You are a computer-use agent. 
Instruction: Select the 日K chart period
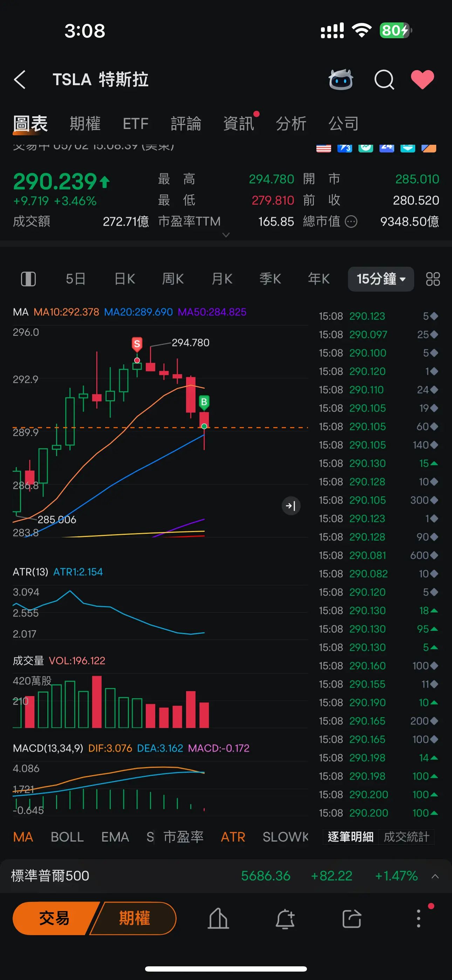click(x=125, y=279)
